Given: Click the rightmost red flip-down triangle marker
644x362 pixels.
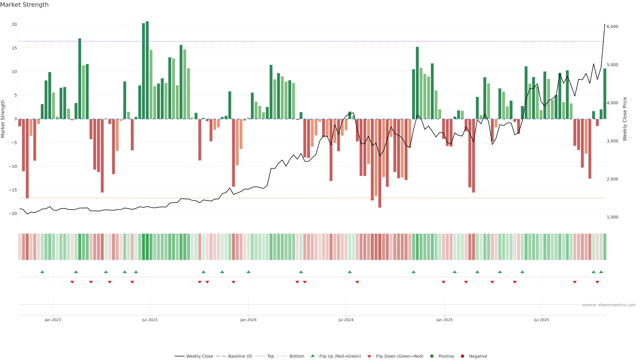Looking at the screenshot, I should coord(597,282).
